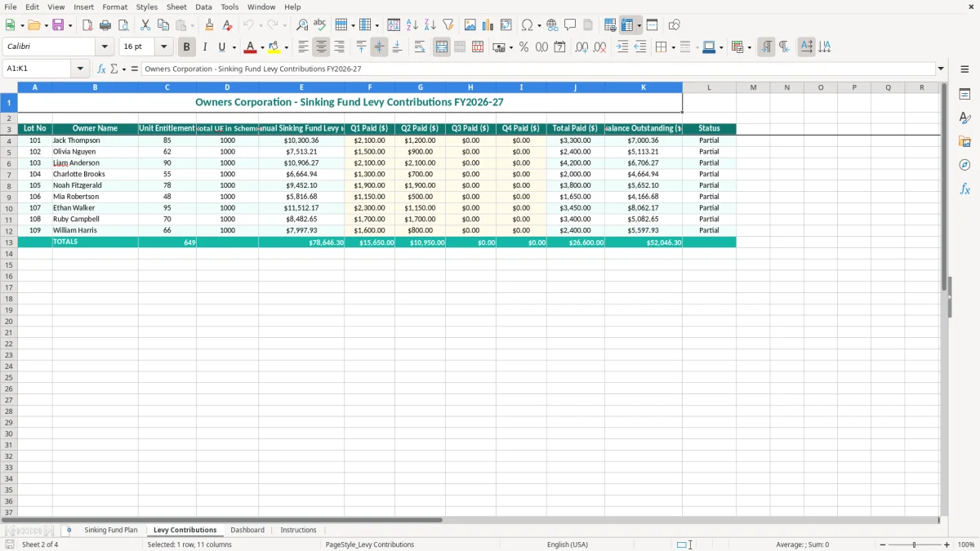
Task: Cut selected cells with scissors icon
Action: click(145, 25)
